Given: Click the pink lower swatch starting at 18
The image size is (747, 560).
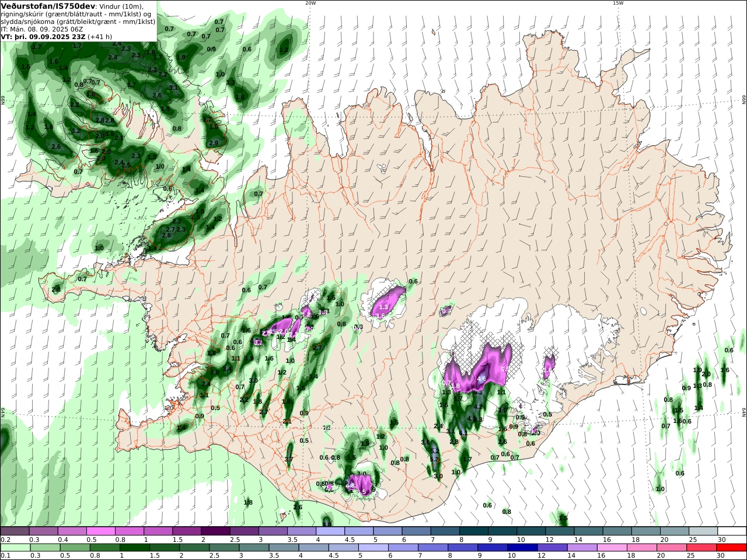Looking at the screenshot, I should click(641, 548).
